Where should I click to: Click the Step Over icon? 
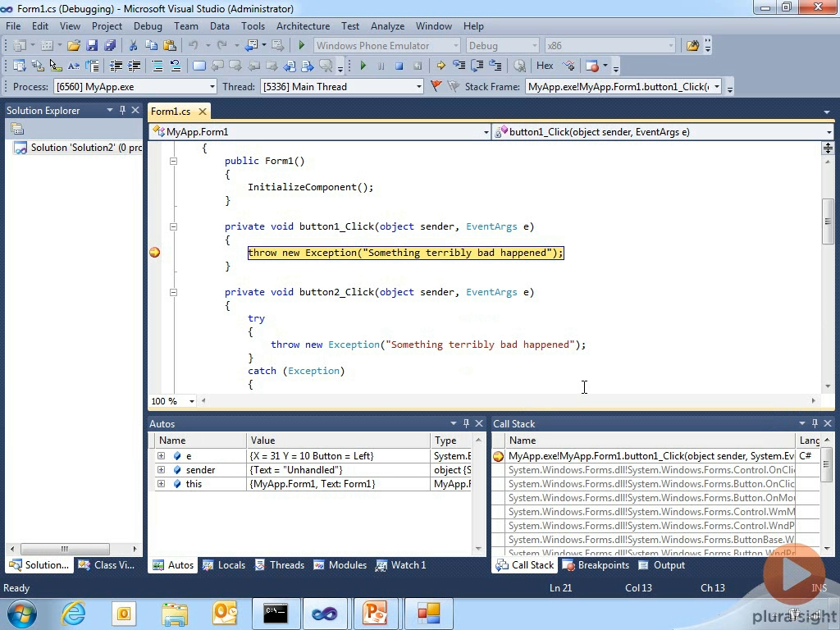point(477,66)
